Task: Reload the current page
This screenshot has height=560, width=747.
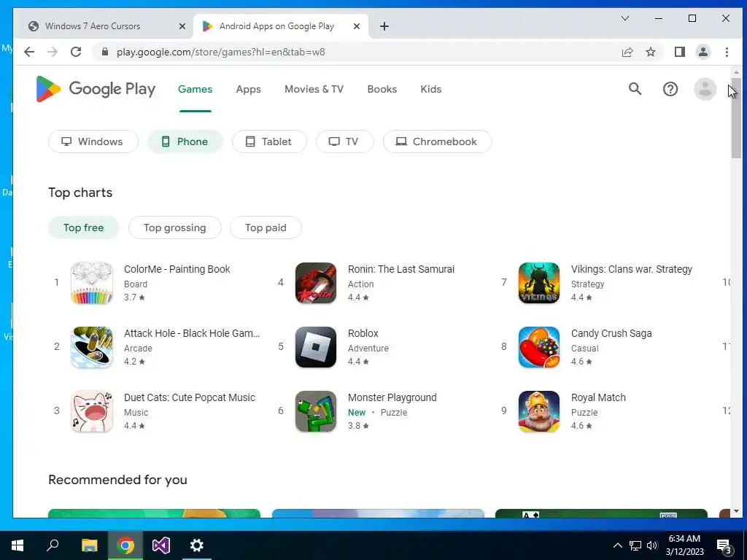Action: click(x=76, y=52)
